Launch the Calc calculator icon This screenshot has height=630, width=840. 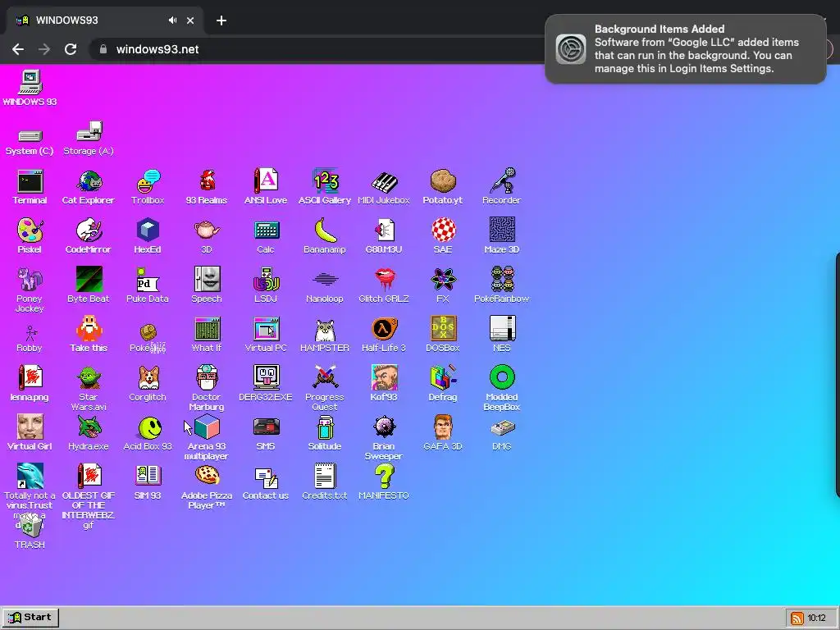266,231
